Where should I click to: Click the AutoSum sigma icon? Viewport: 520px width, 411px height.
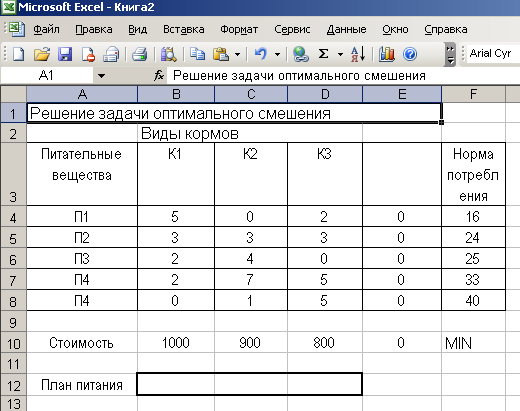[x=323, y=54]
